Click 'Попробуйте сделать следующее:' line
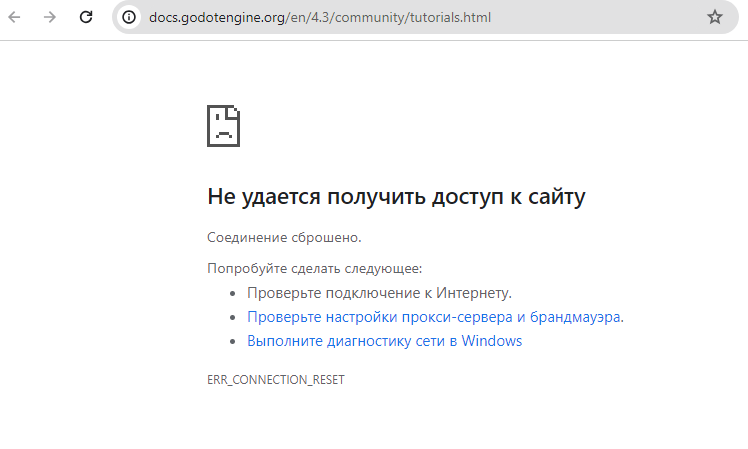This screenshot has height=449, width=748. click(x=314, y=268)
